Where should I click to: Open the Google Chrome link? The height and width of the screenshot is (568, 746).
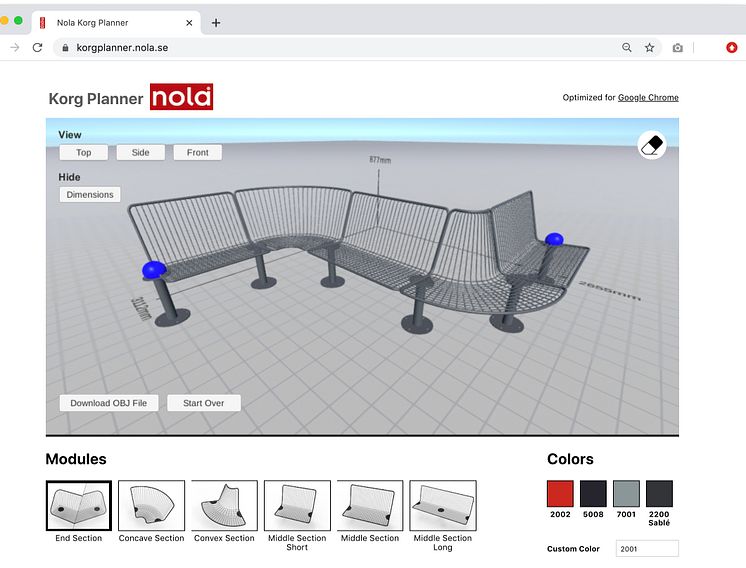tap(648, 98)
